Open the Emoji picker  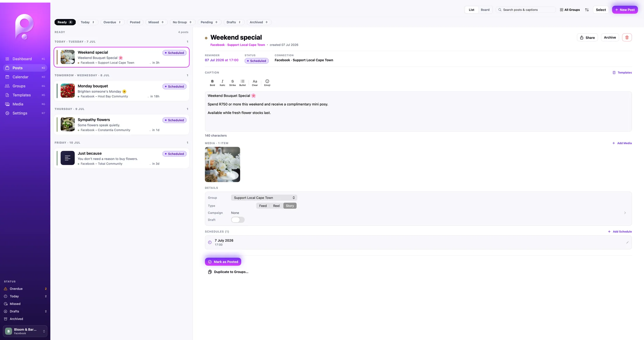[267, 83]
